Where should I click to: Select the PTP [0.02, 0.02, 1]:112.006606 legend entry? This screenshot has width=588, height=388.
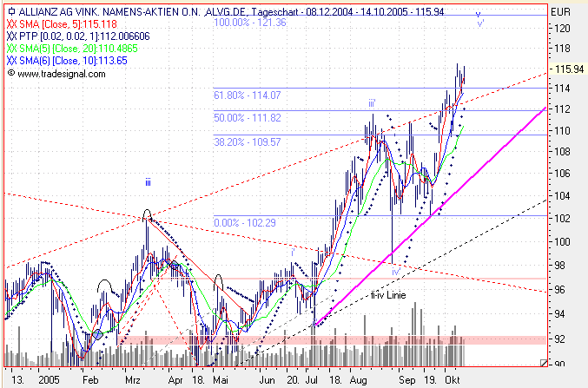84,36
